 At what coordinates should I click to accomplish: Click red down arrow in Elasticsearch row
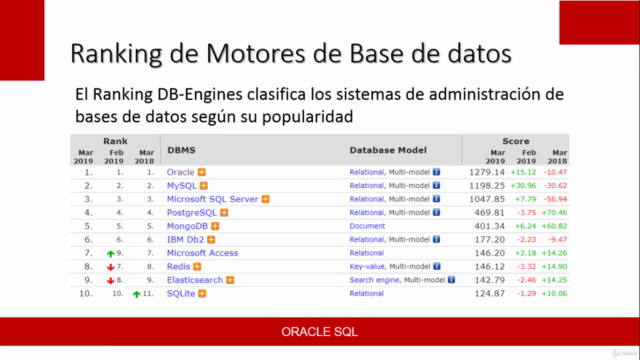(110, 281)
